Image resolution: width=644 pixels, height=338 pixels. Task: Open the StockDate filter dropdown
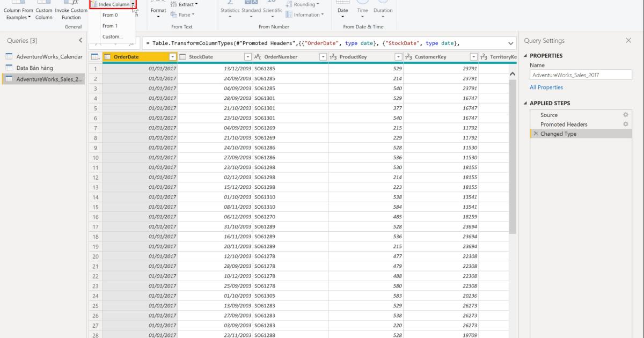click(247, 56)
